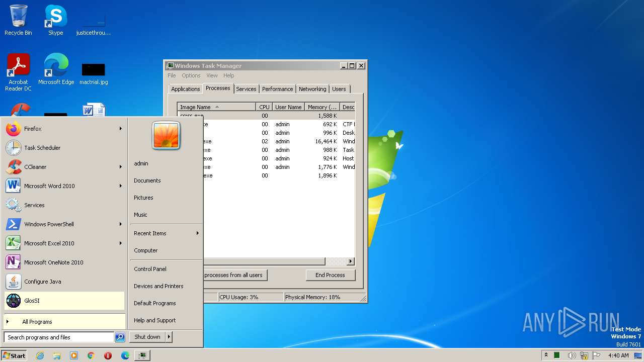Click the volume speaker tray icon
This screenshot has height=362, width=644.
click(572, 355)
